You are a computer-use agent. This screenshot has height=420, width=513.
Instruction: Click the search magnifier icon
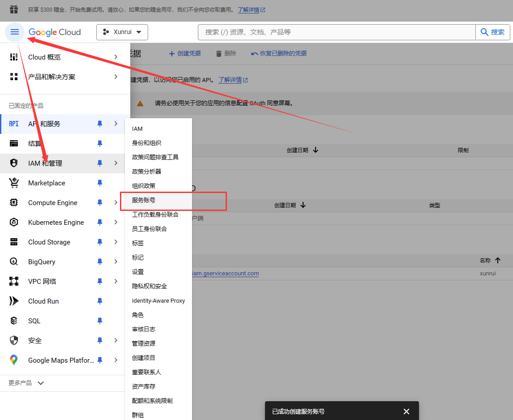[x=484, y=32]
